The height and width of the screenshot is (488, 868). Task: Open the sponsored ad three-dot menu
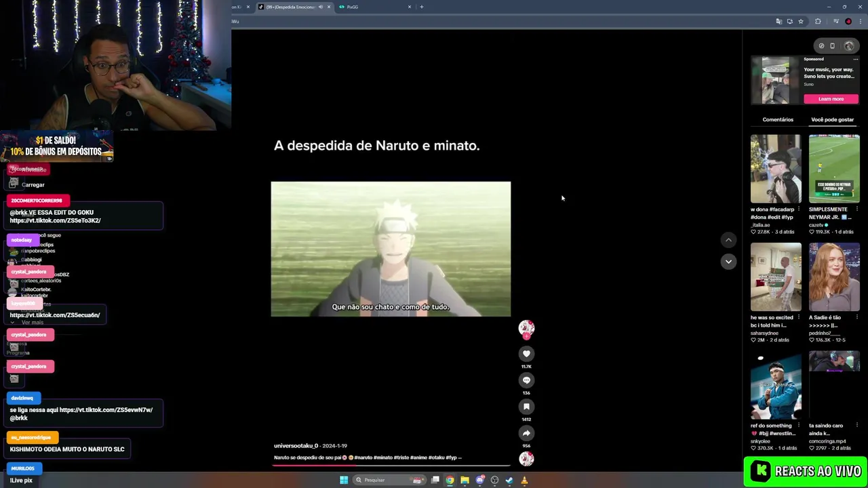(x=856, y=59)
